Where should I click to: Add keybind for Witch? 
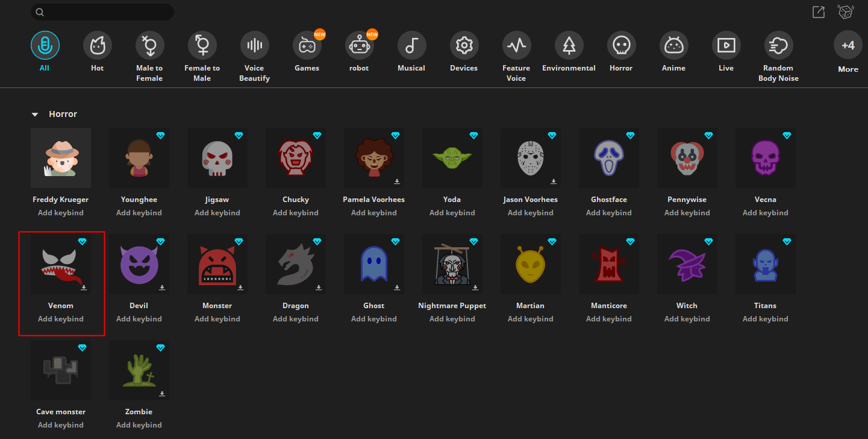pyautogui.click(x=687, y=319)
